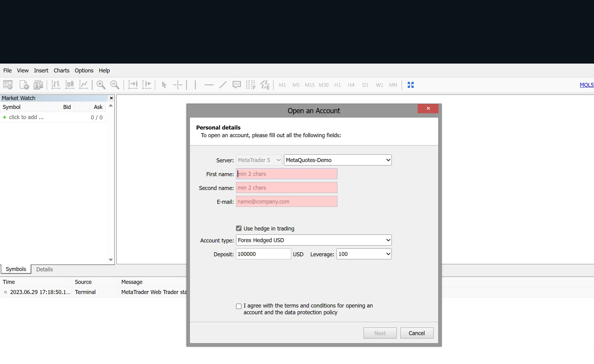The height and width of the screenshot is (364, 594).
Task: Toggle the chart shift icon
Action: coord(147,85)
